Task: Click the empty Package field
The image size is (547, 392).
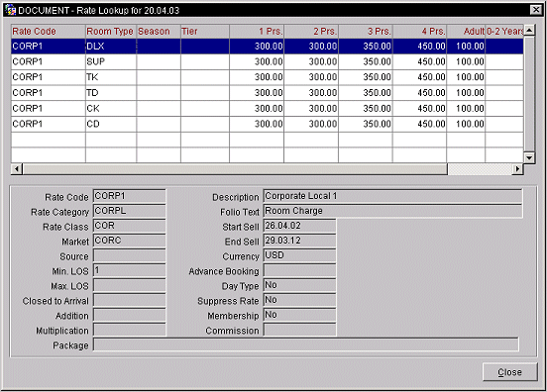Action: [x=306, y=344]
